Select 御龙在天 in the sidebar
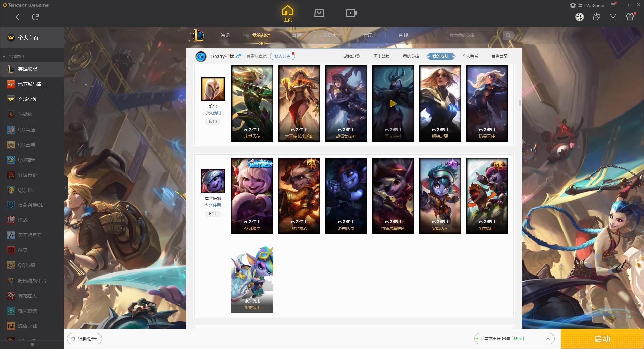This screenshot has width=644, height=349. pos(32,296)
